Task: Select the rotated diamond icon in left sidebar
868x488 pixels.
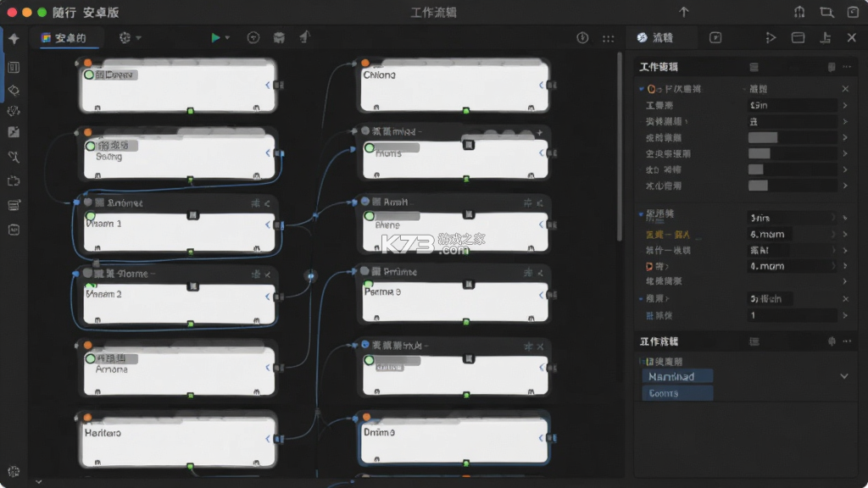Action: 14,90
